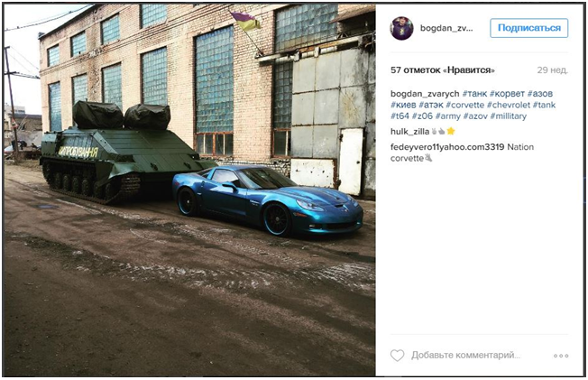Viewport: 588px width, 380px height.
Task: Click the 29 нед. post timestamp
Action: point(552,70)
